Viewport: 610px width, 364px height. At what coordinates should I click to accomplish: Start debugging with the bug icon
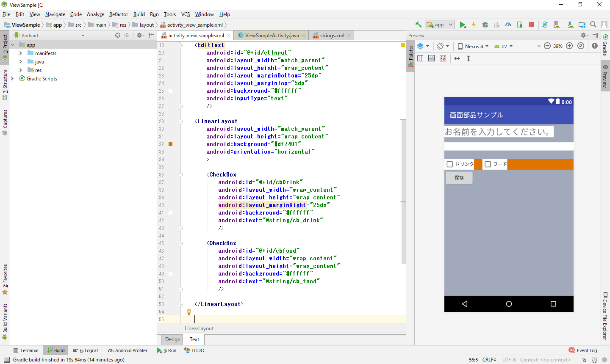(485, 25)
